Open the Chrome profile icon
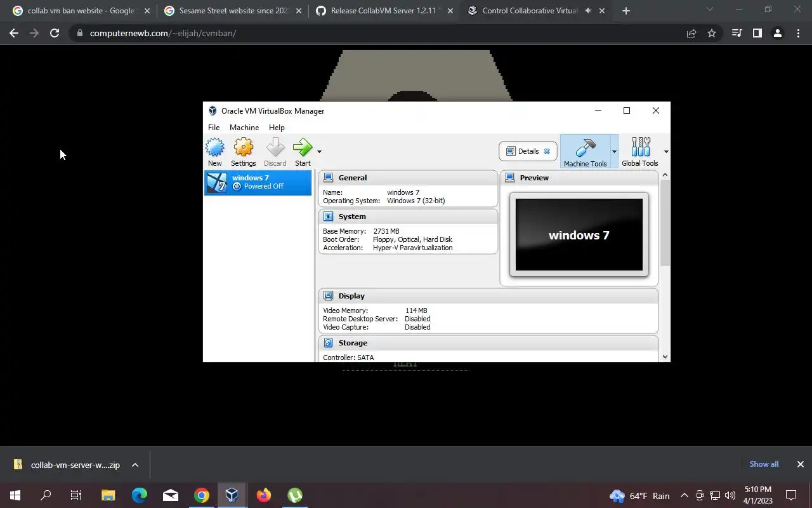Image resolution: width=812 pixels, height=508 pixels. point(777,34)
